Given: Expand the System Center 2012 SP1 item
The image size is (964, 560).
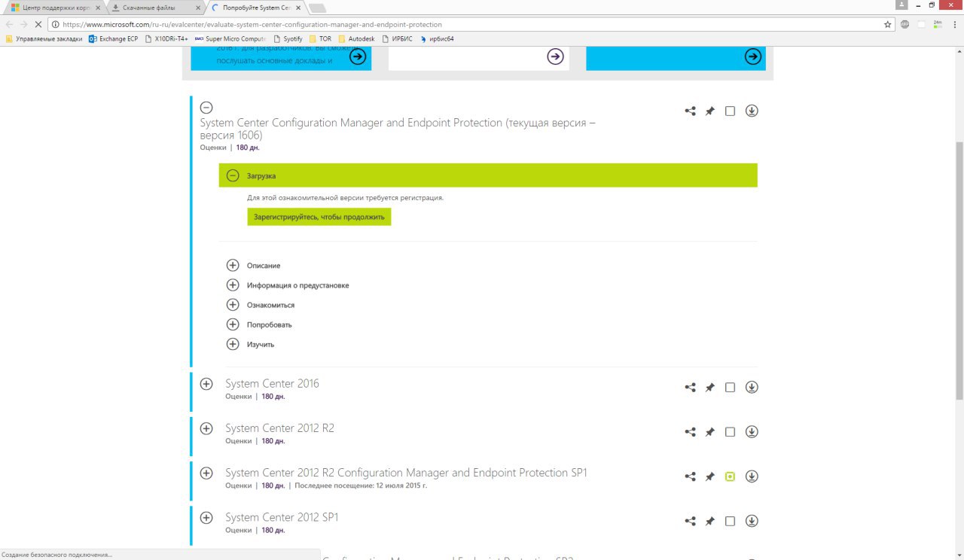Looking at the screenshot, I should tap(206, 517).
